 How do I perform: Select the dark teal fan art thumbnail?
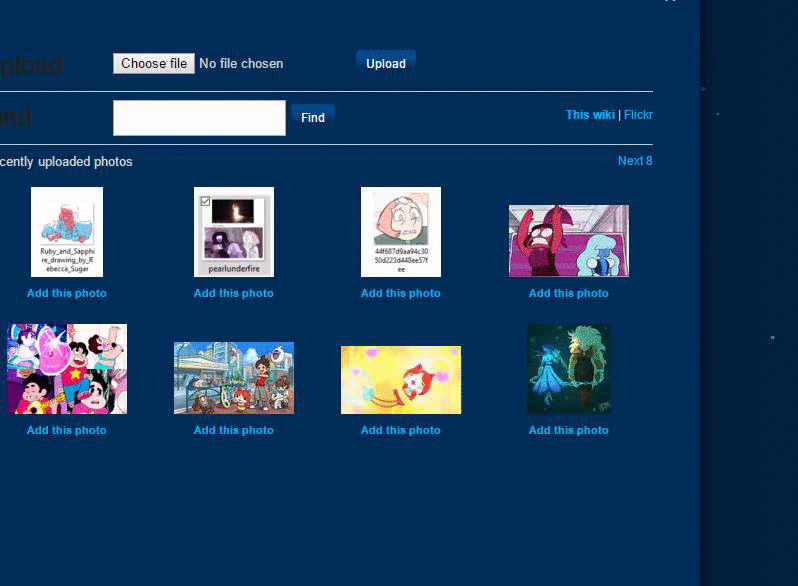pyautogui.click(x=569, y=369)
